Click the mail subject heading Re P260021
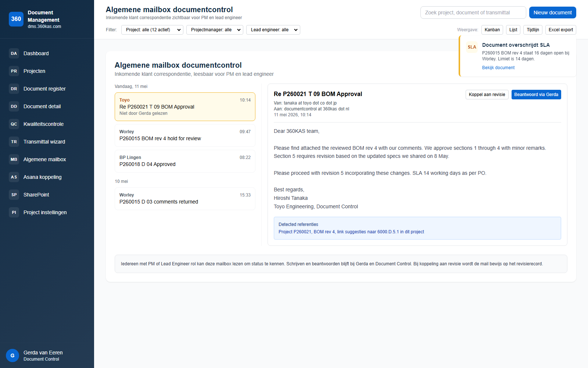Screen dimensions: 588x368 [x=318, y=94]
